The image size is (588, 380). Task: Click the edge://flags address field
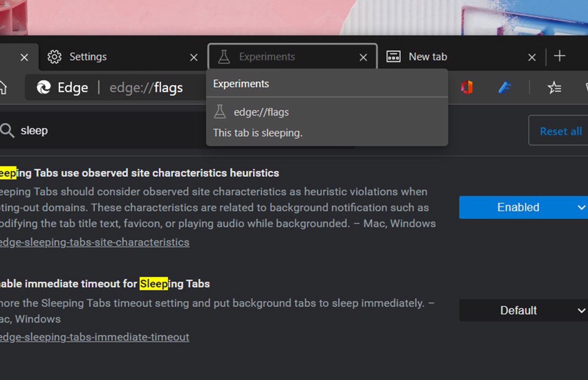click(x=146, y=88)
